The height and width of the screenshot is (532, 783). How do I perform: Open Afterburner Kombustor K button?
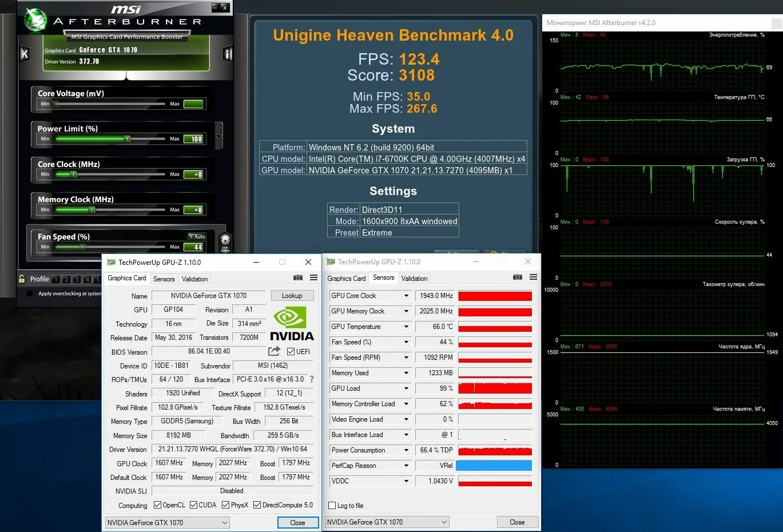[25, 54]
